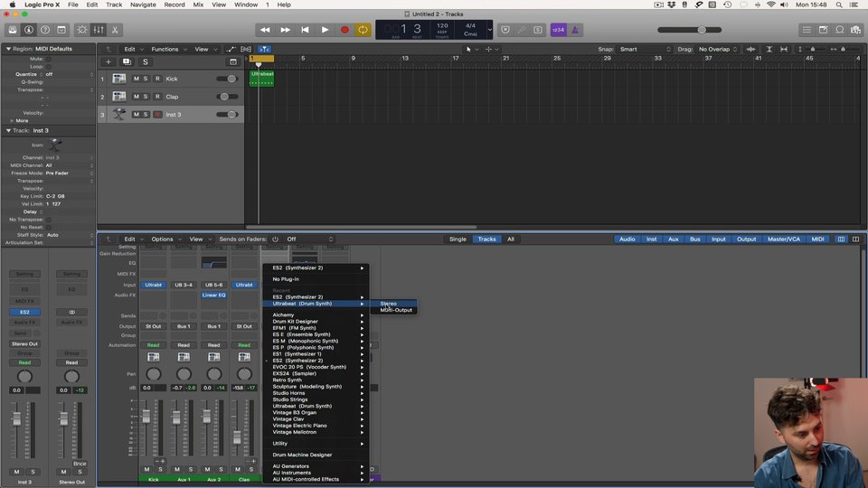This screenshot has height=488, width=868.
Task: Open the Wi-Fi status menu bar icon
Action: click(771, 5)
